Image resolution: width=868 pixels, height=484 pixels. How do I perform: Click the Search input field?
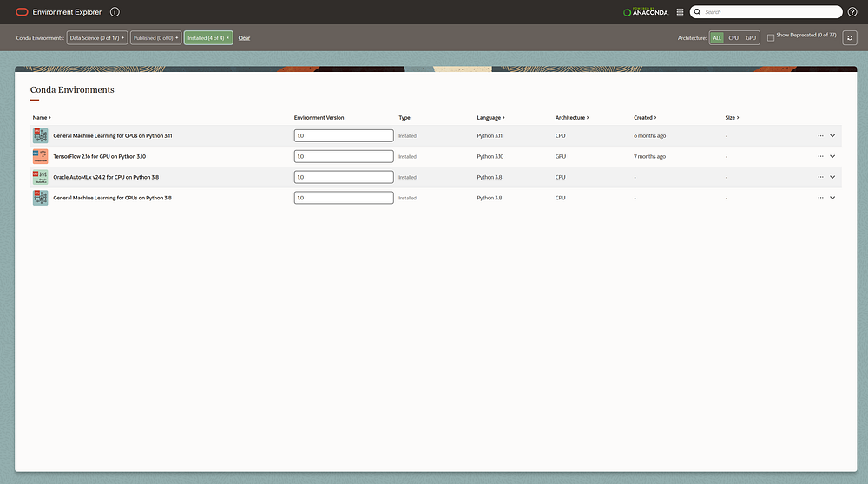point(766,11)
